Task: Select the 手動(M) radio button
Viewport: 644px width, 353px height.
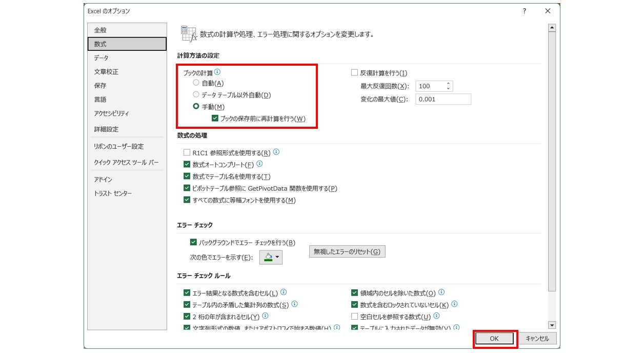Action: point(196,106)
